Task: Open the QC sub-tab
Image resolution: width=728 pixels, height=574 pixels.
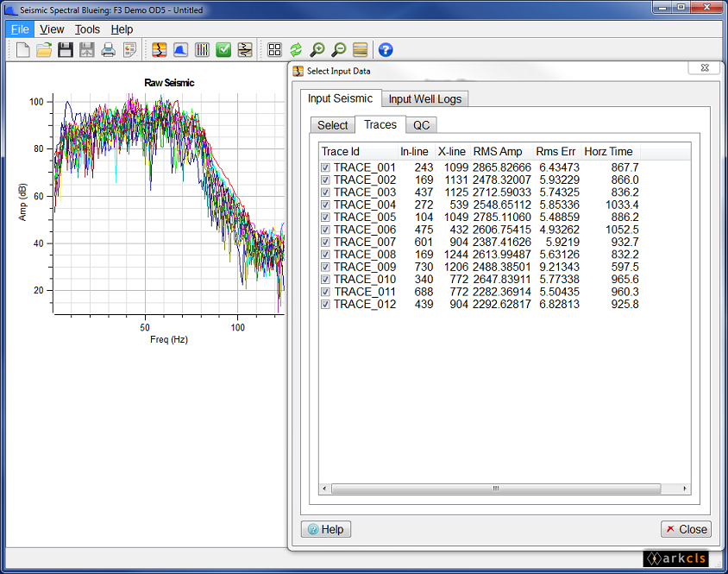Action: click(x=421, y=125)
